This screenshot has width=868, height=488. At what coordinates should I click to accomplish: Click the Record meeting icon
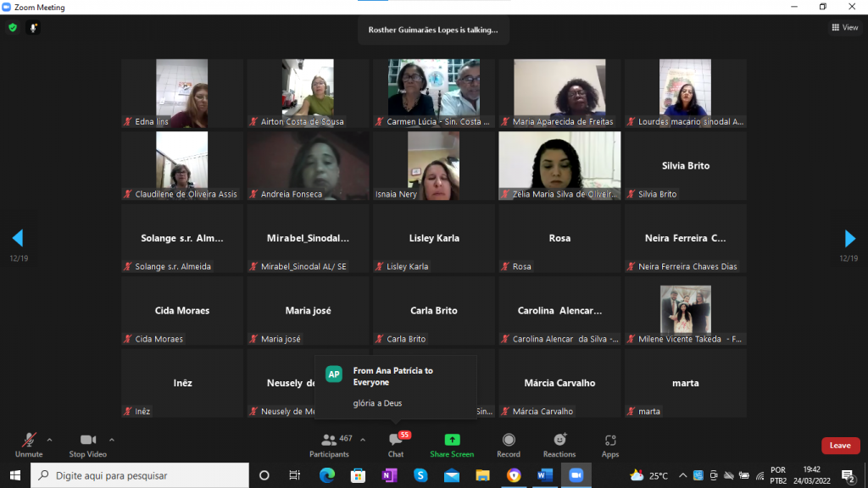pyautogui.click(x=509, y=444)
